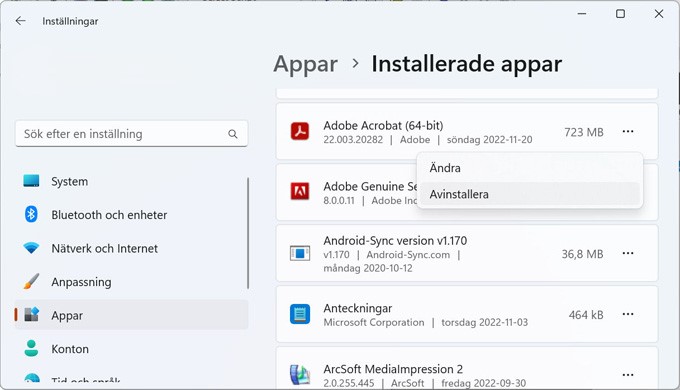The width and height of the screenshot is (680, 390).
Task: Open more options for Android-Sync
Action: 628,253
